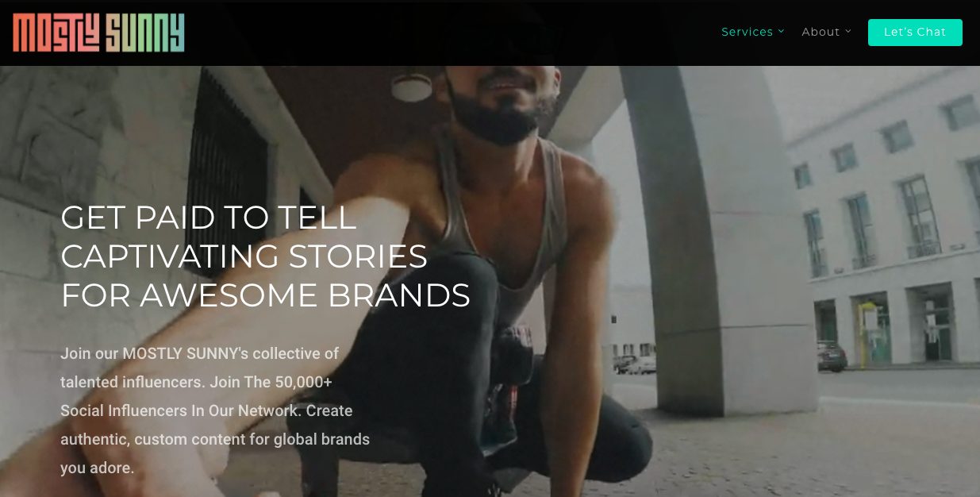Click the empty black header bar area
Viewport: 980px width, 497px height.
452,33
